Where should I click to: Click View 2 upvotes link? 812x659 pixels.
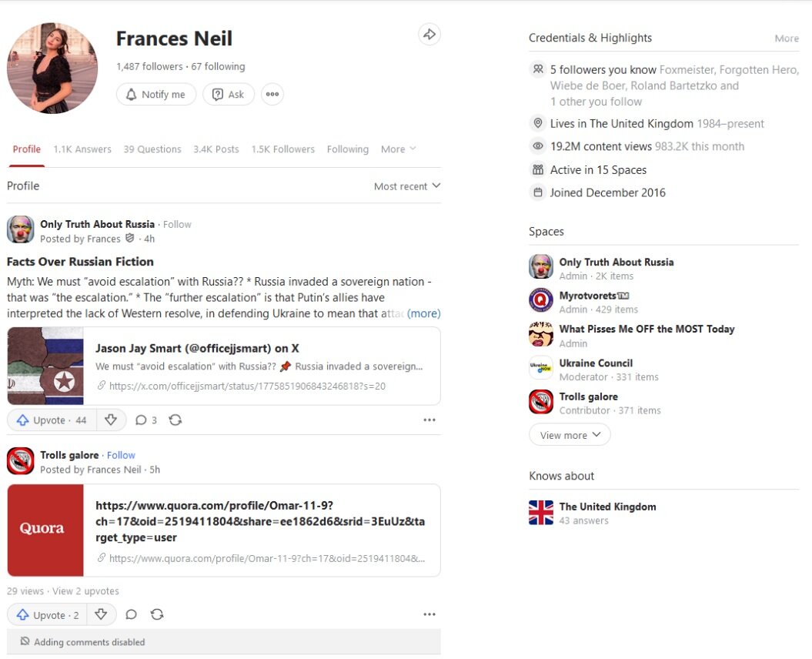tap(85, 591)
